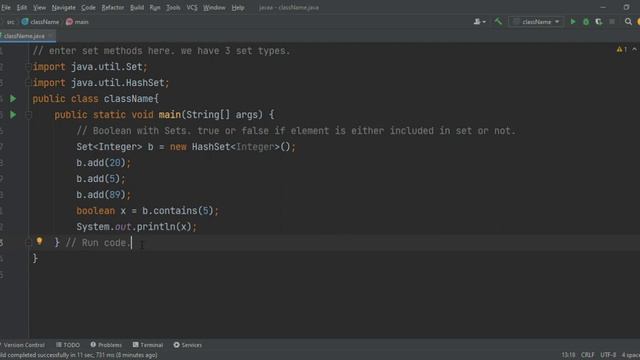Open the user account icon dropdown

(479, 22)
